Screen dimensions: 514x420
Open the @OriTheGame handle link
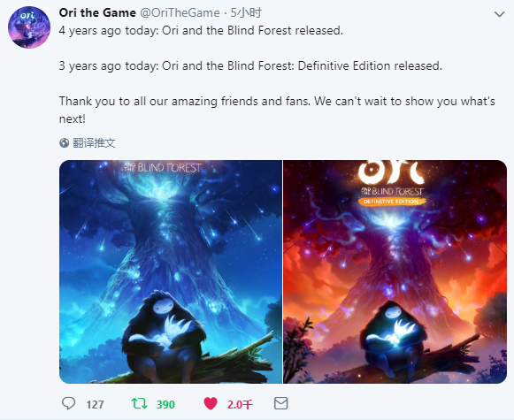pyautogui.click(x=180, y=12)
